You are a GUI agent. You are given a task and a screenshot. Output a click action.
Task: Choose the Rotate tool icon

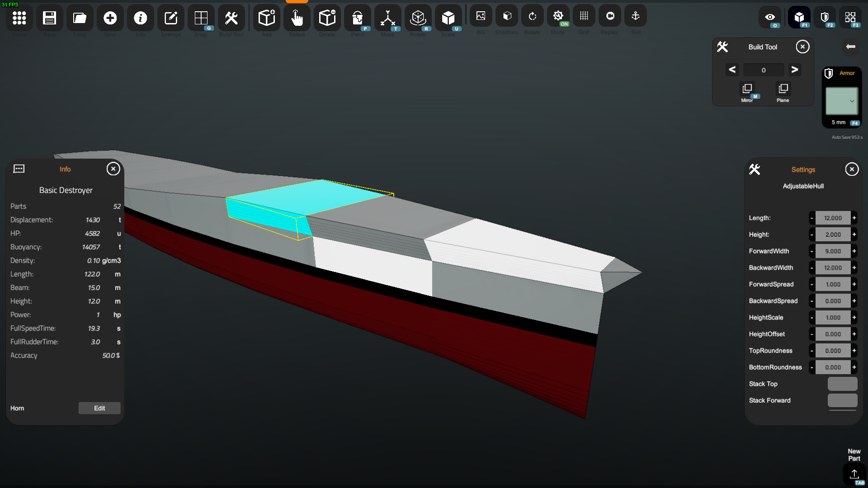[418, 18]
